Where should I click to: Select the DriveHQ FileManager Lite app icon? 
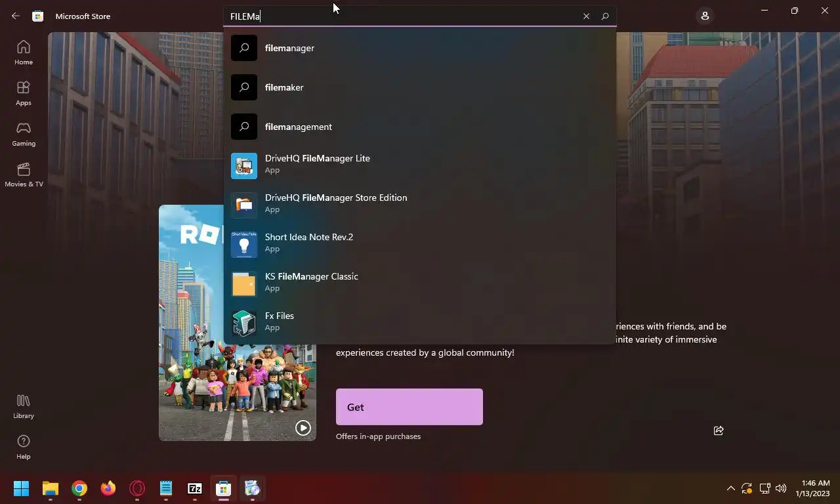[x=244, y=165]
